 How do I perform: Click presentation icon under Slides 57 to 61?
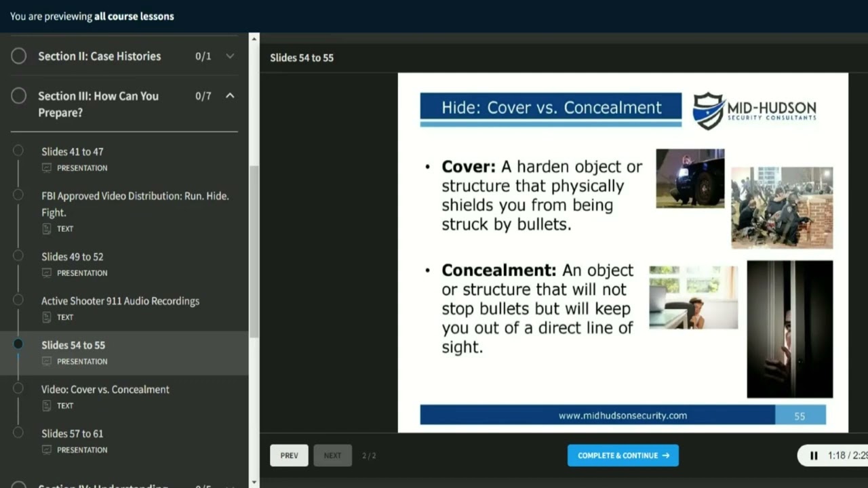point(47,449)
